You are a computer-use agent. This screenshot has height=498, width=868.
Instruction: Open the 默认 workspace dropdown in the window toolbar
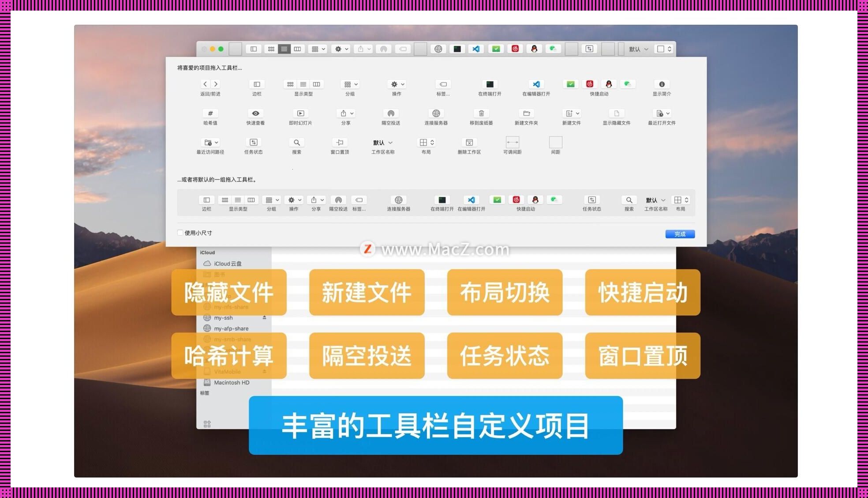point(639,49)
